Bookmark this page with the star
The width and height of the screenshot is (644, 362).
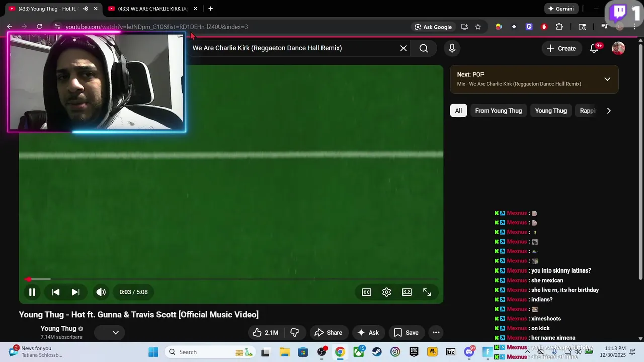478,27
